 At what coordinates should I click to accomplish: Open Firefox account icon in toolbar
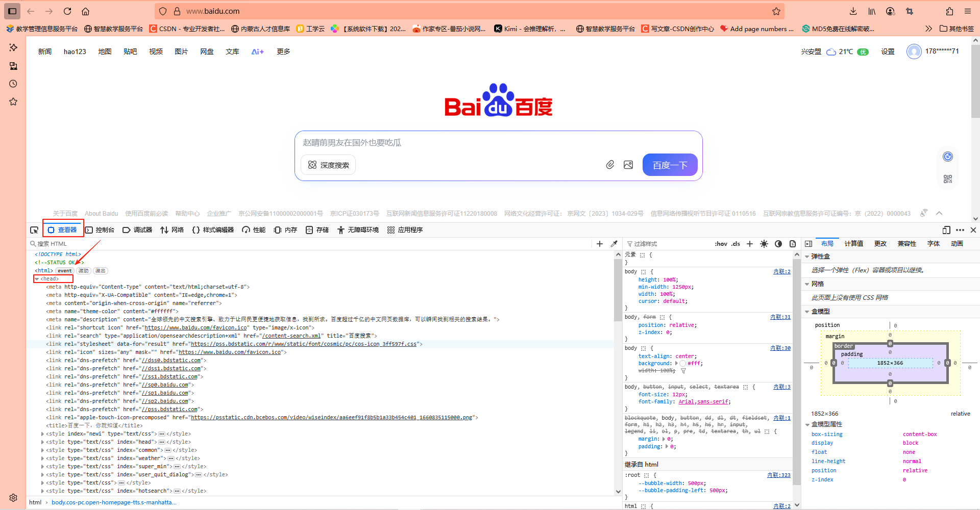click(x=891, y=11)
